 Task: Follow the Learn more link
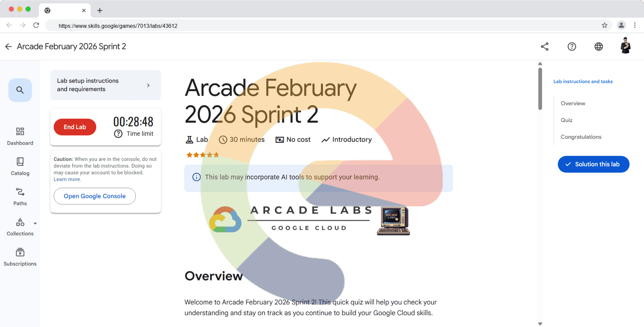click(x=67, y=179)
